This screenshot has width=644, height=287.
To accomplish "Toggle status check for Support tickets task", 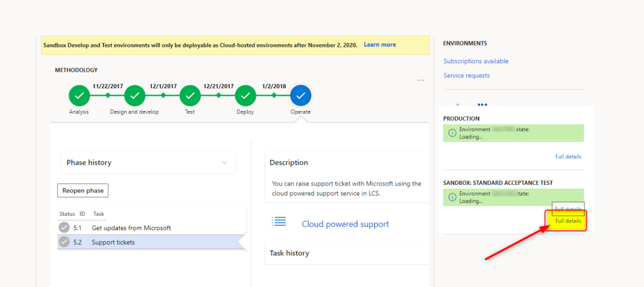I will coord(64,242).
